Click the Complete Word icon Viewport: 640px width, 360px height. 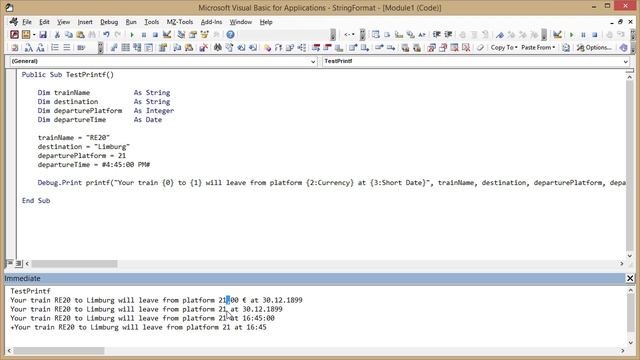pos(422,35)
